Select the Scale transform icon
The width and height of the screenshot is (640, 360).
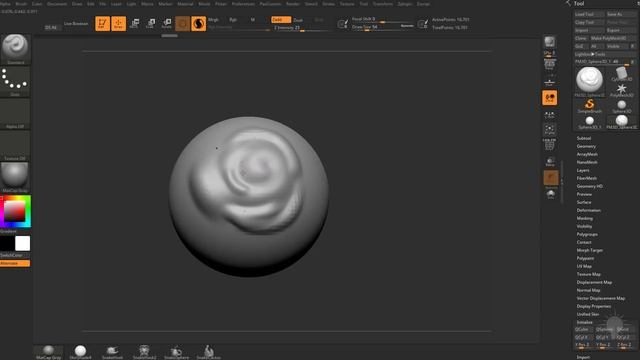[x=151, y=24]
